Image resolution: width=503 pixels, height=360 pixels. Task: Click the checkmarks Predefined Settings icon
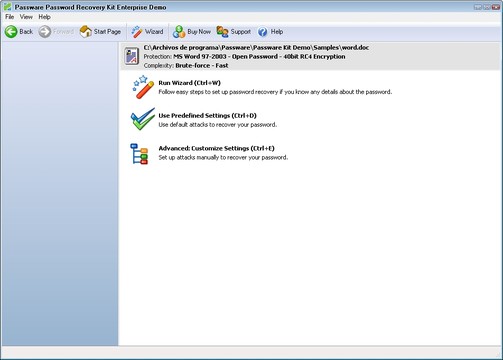[143, 119]
